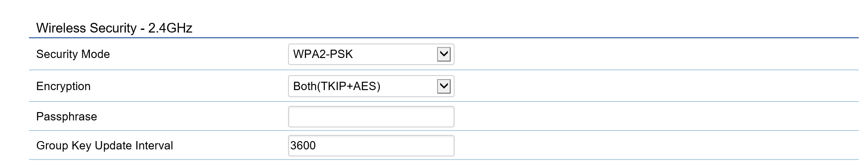868x167 pixels.
Task: Place cursor after 3600 value
Action: [317, 145]
